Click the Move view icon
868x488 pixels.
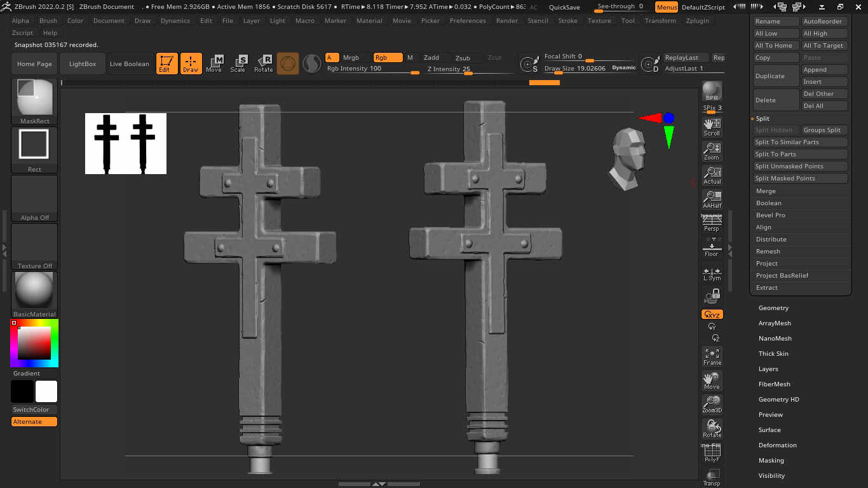pos(712,381)
